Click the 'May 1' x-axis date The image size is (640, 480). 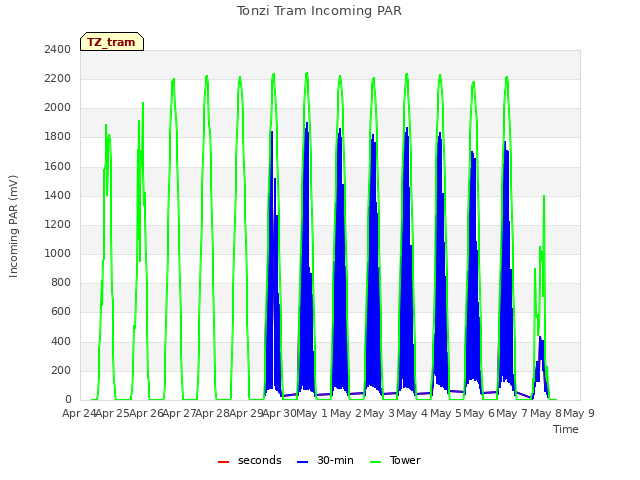[312, 413]
